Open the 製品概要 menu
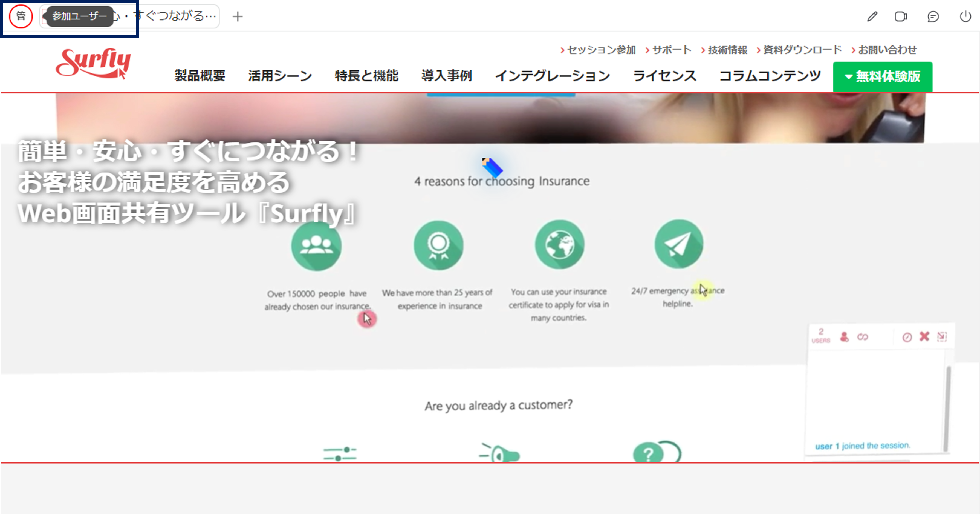The height and width of the screenshot is (514, 980). (200, 76)
